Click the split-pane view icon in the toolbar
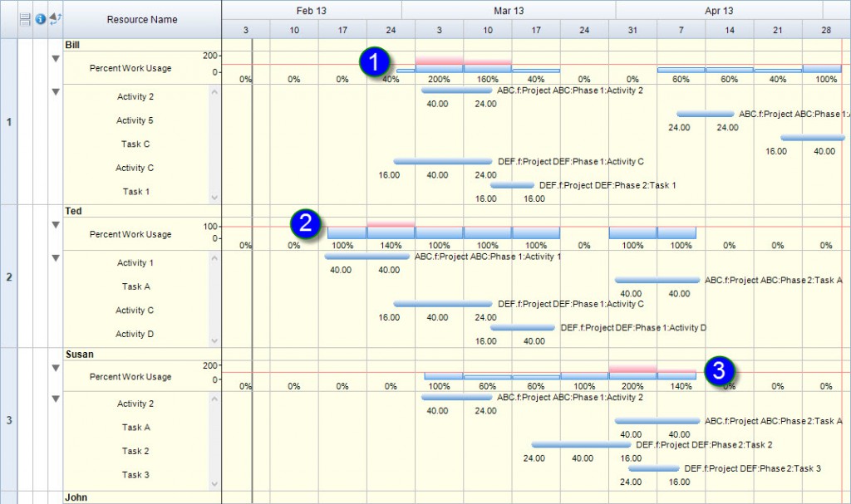Image resolution: width=851 pixels, height=504 pixels. tap(27, 19)
